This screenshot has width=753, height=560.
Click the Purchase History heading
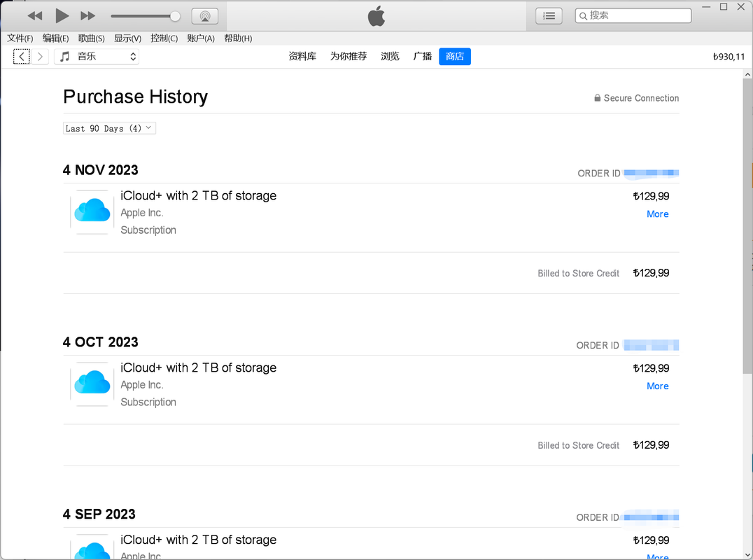coord(136,97)
